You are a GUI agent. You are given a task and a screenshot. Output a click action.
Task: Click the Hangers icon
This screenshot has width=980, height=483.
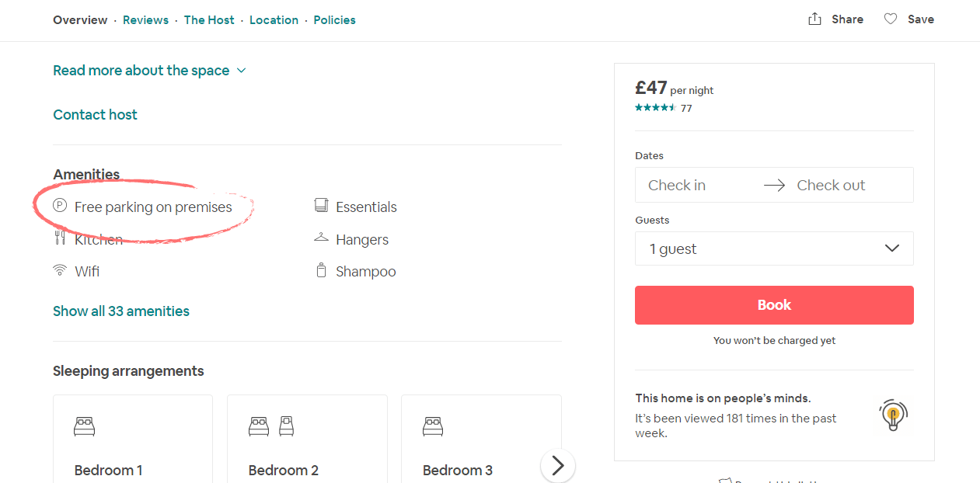(321, 238)
